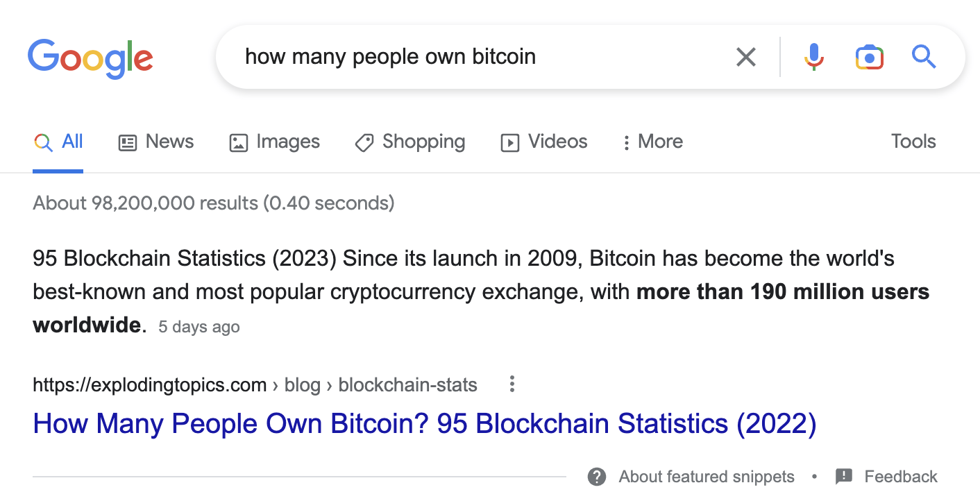Click the Shopping tag icon
This screenshot has width=980, height=501.
tap(364, 142)
